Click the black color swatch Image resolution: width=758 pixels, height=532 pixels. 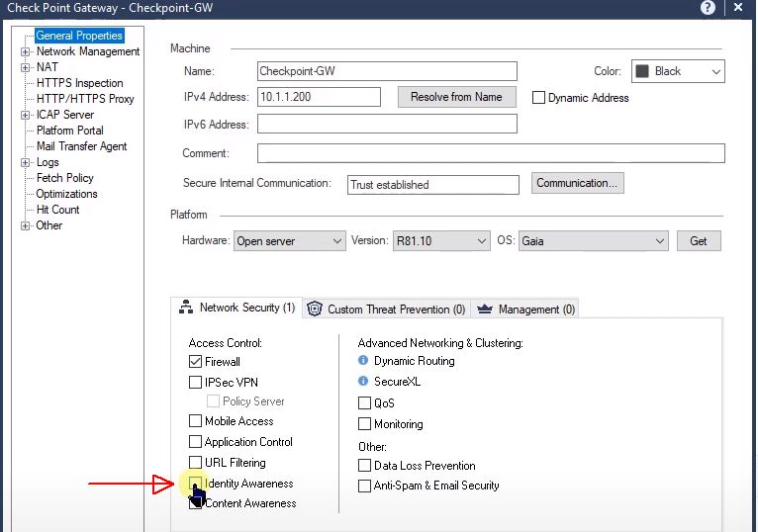[642, 71]
